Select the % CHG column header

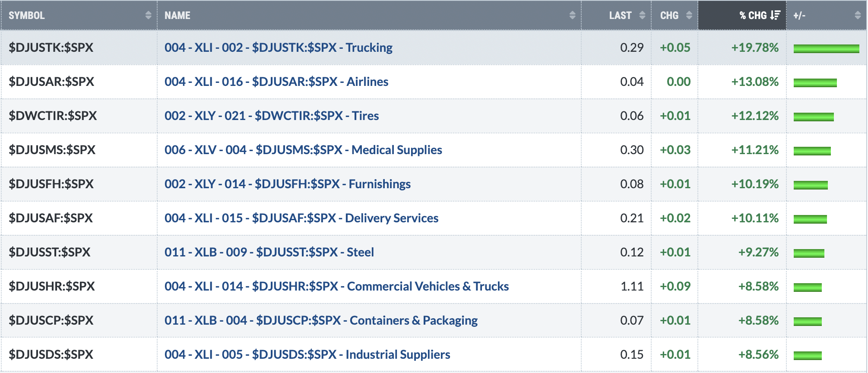click(x=742, y=15)
